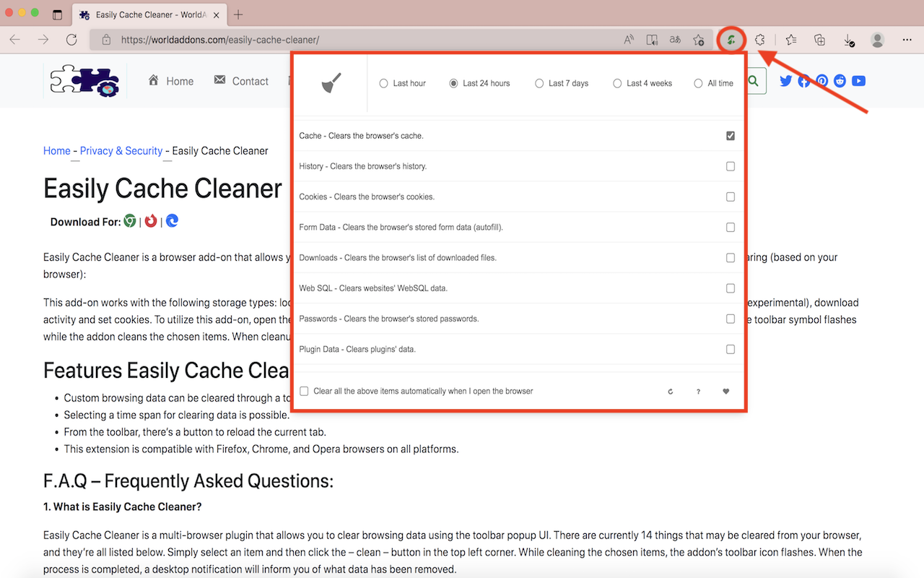
Task: Check the Form Data checkbox
Action: point(731,227)
